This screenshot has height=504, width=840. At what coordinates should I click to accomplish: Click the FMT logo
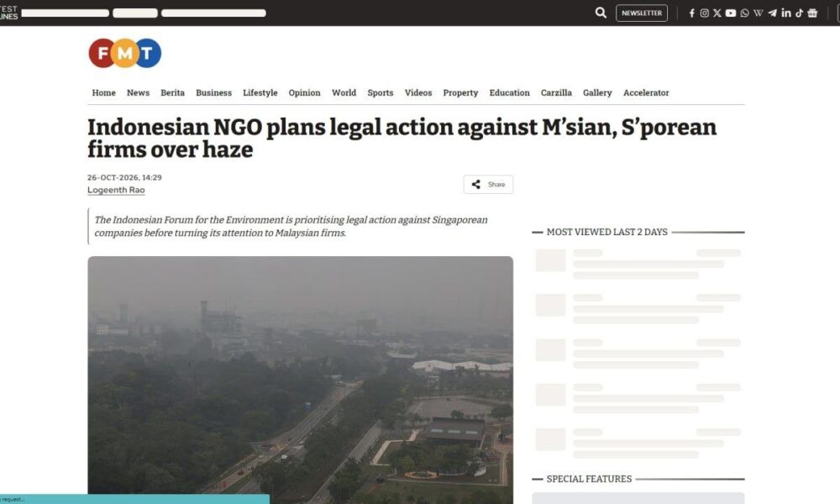click(125, 53)
